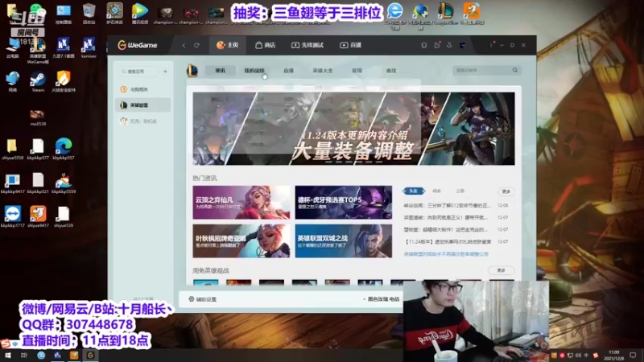Click the T-shirt skin icon in WeGame header

[424, 45]
